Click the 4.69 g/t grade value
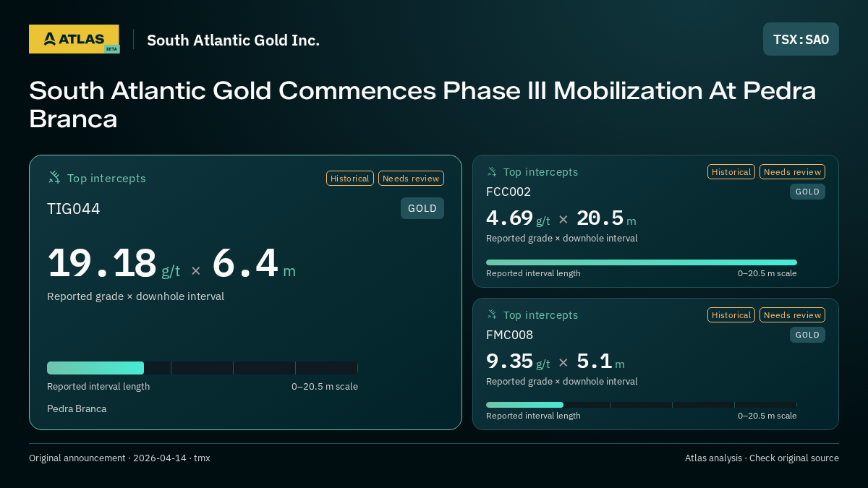The height and width of the screenshot is (488, 868). [518, 218]
